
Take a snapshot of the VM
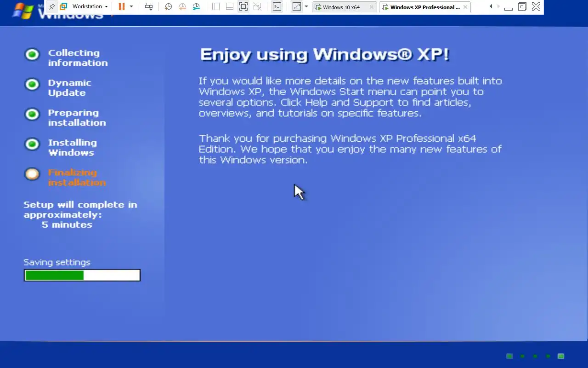tap(169, 6)
